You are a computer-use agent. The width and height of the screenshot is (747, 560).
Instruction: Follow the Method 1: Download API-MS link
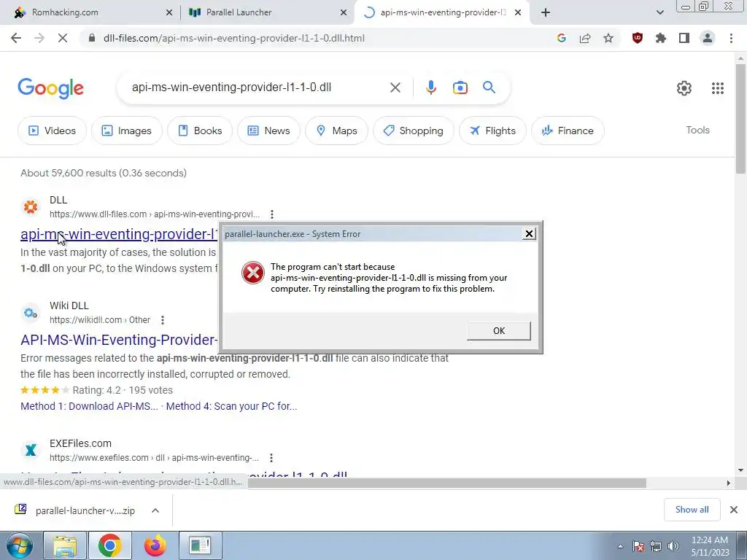(x=89, y=406)
